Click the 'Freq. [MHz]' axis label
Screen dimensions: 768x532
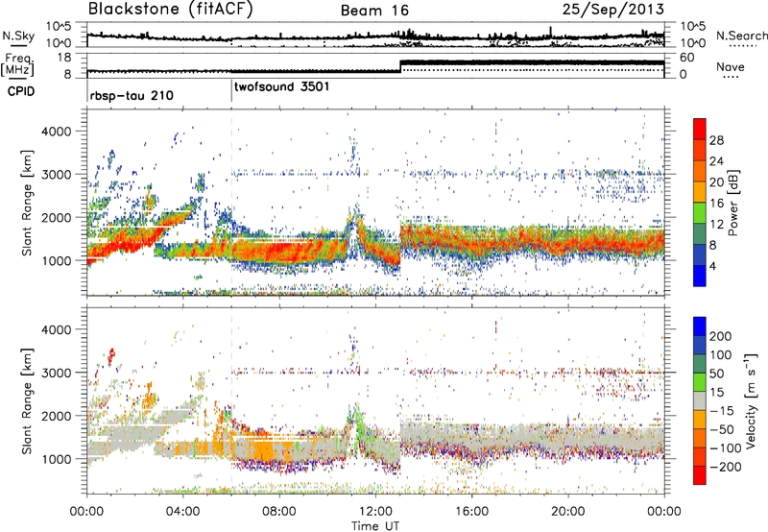click(17, 65)
